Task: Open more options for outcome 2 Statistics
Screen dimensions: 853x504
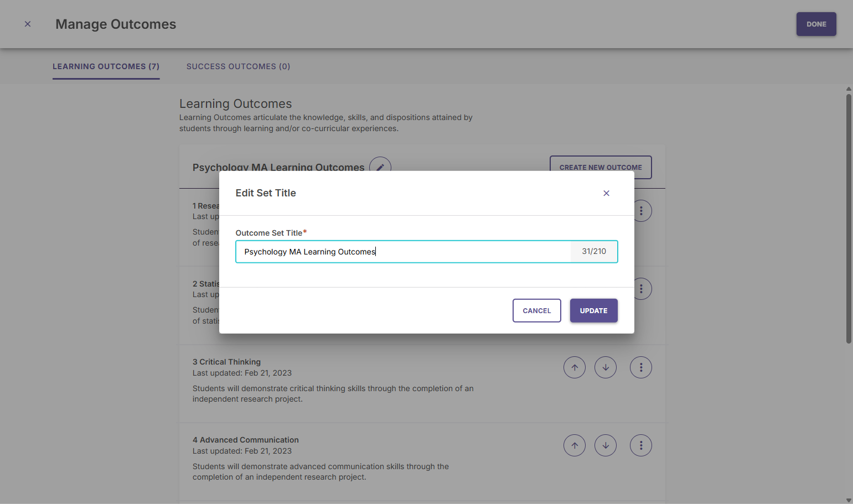Action: coord(642,289)
